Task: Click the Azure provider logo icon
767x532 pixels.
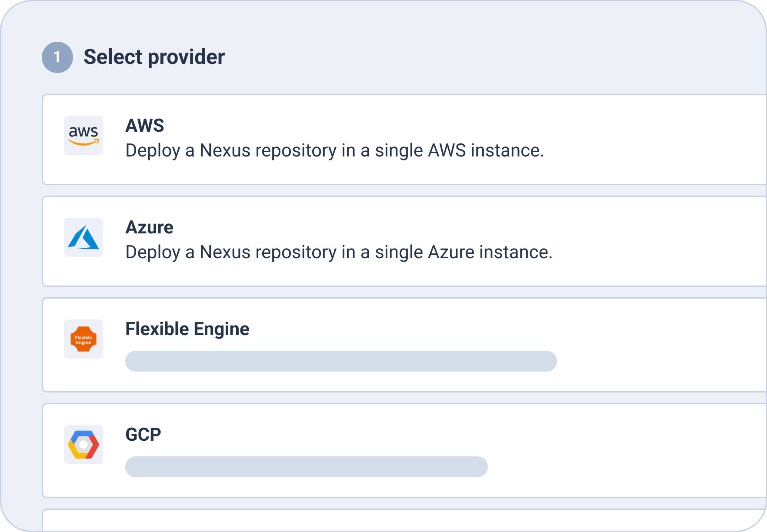Action: click(83, 237)
